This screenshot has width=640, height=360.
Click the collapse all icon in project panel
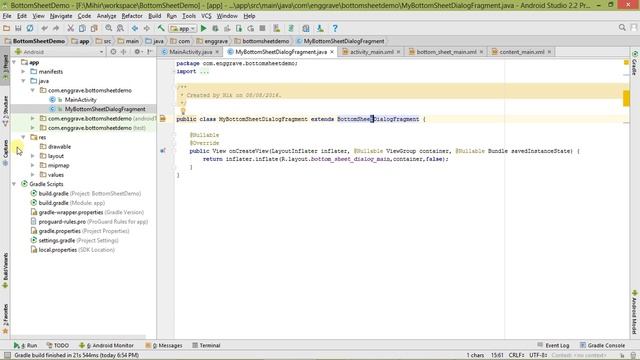pos(124,52)
